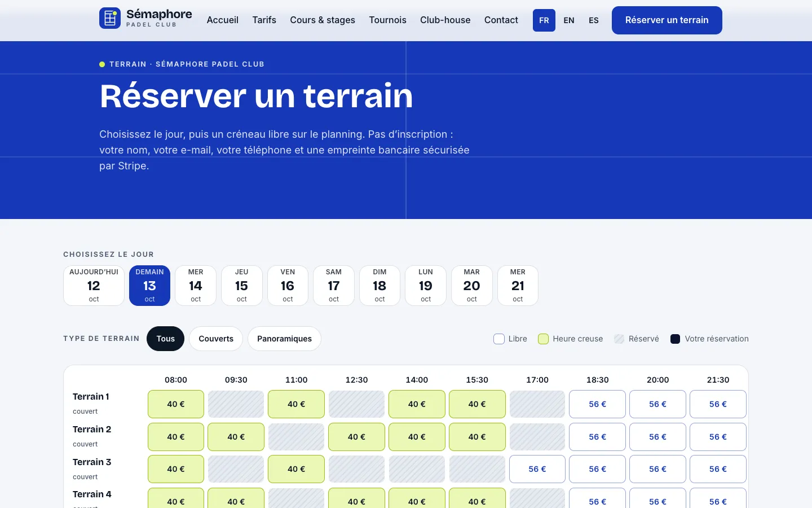The height and width of the screenshot is (508, 812).
Task: Select Tuesday 20 oct
Action: pos(472,286)
